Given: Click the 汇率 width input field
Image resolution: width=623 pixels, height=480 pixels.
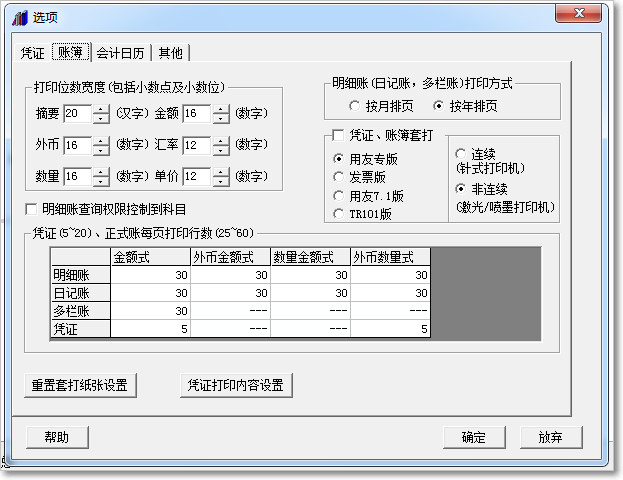Looking at the screenshot, I should [x=197, y=145].
